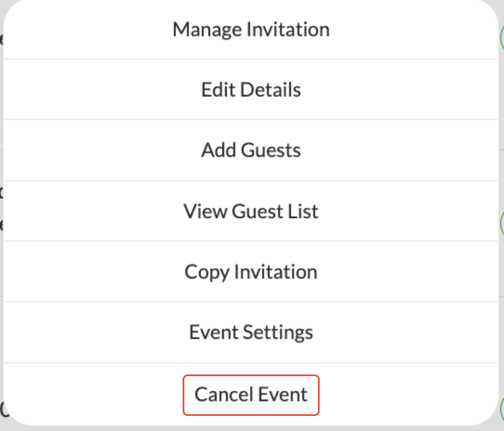Click the divider below Manage Invitation

pyautogui.click(x=251, y=59)
